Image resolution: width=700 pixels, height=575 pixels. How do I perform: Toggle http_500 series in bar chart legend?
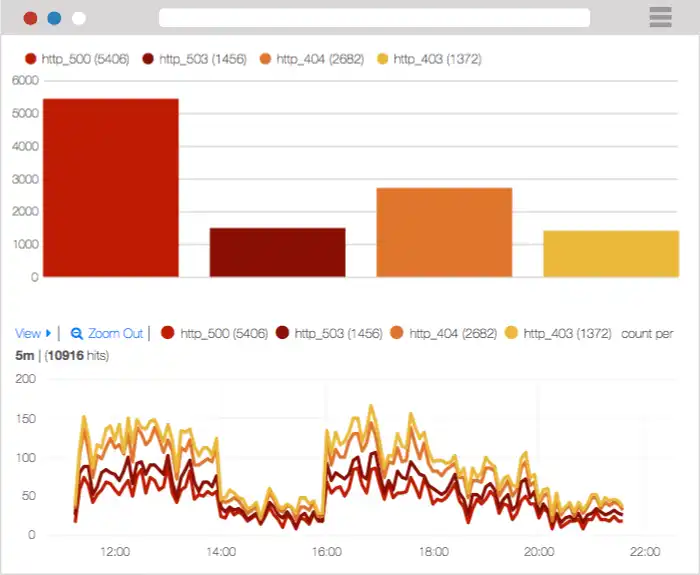pyautogui.click(x=77, y=59)
